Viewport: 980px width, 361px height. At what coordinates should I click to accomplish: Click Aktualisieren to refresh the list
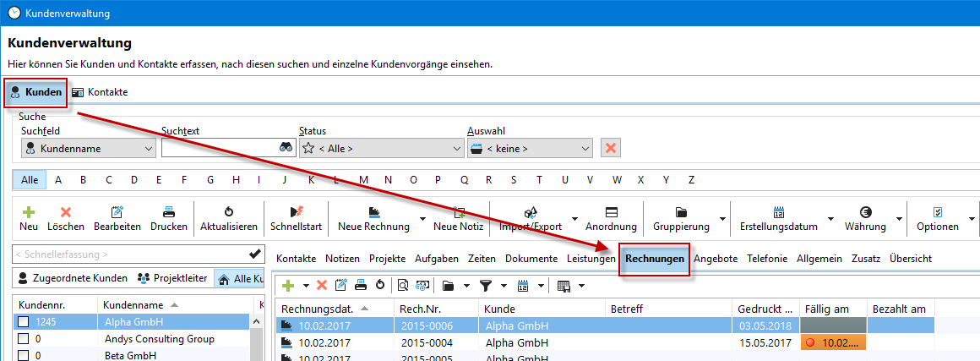(228, 218)
